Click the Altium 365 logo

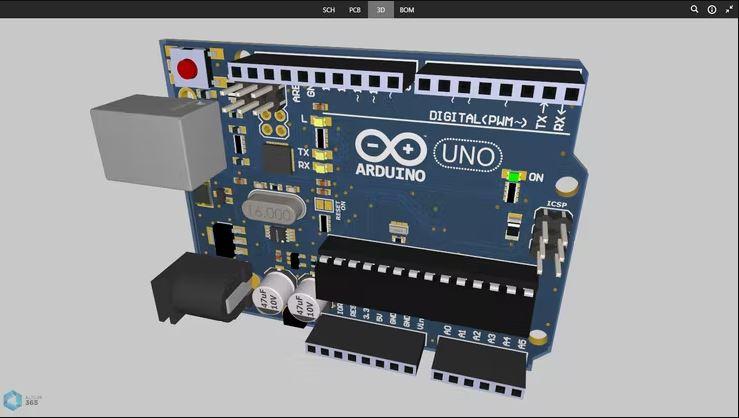(22, 401)
